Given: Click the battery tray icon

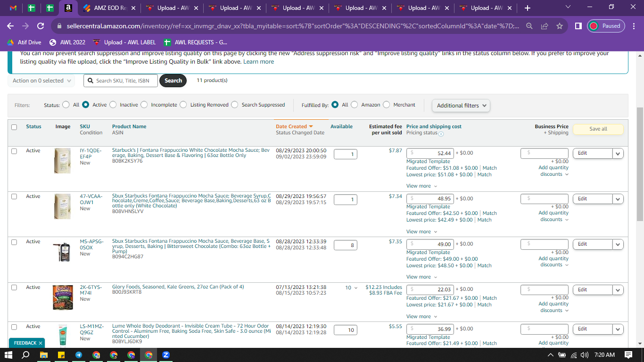Looking at the screenshot, I should [562, 355].
